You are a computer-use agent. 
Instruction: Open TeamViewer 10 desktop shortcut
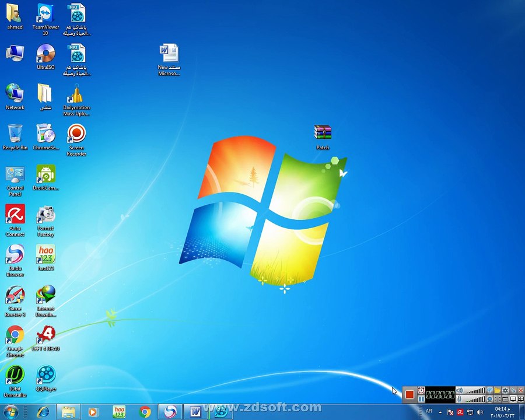[45, 19]
